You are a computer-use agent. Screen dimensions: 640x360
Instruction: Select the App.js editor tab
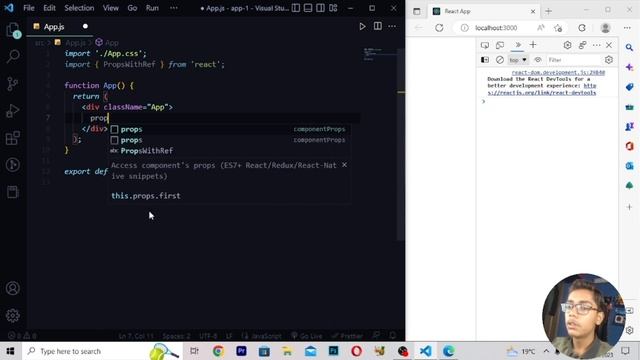(60, 27)
